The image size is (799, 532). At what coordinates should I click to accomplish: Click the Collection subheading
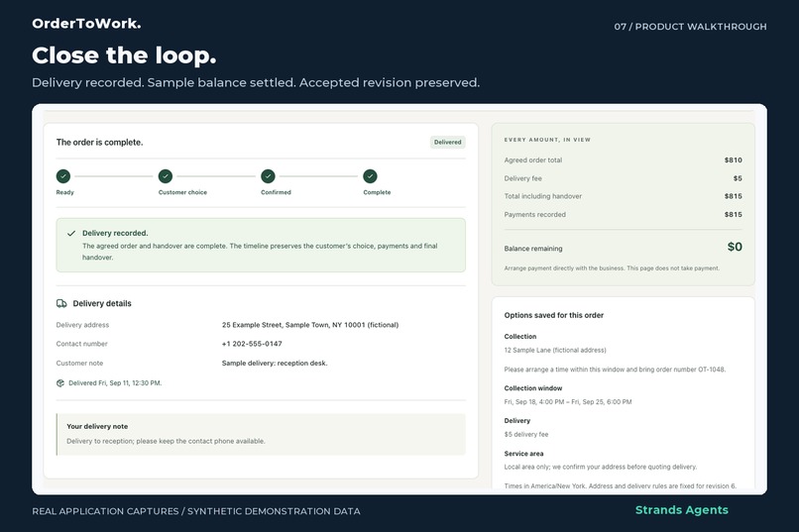(520, 337)
